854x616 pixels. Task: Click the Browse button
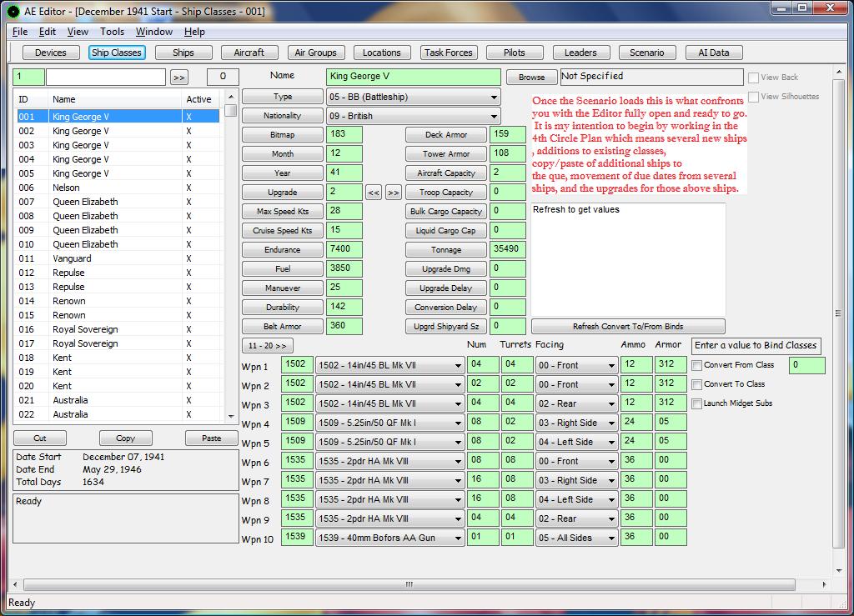(531, 78)
